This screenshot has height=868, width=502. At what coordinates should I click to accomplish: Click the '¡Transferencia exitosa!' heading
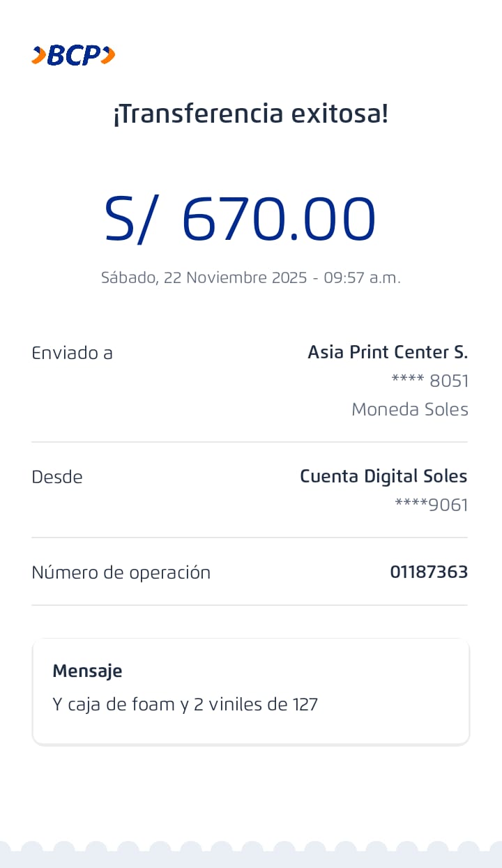pos(251,114)
